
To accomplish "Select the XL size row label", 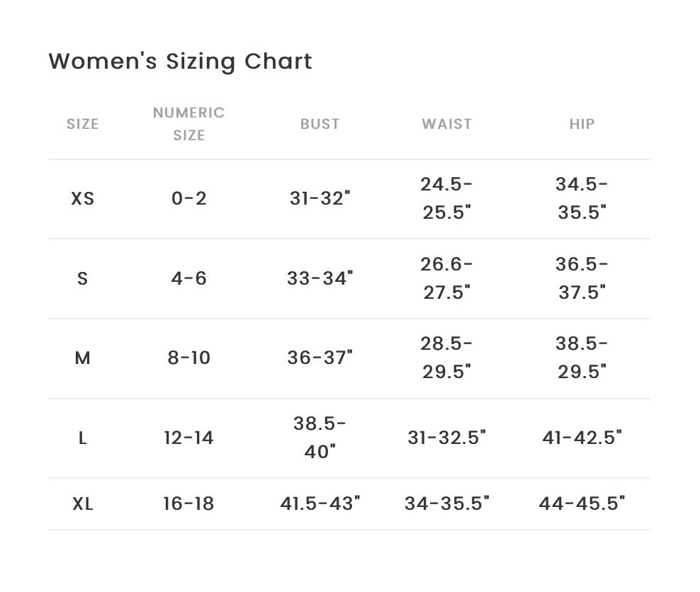I will [x=82, y=504].
